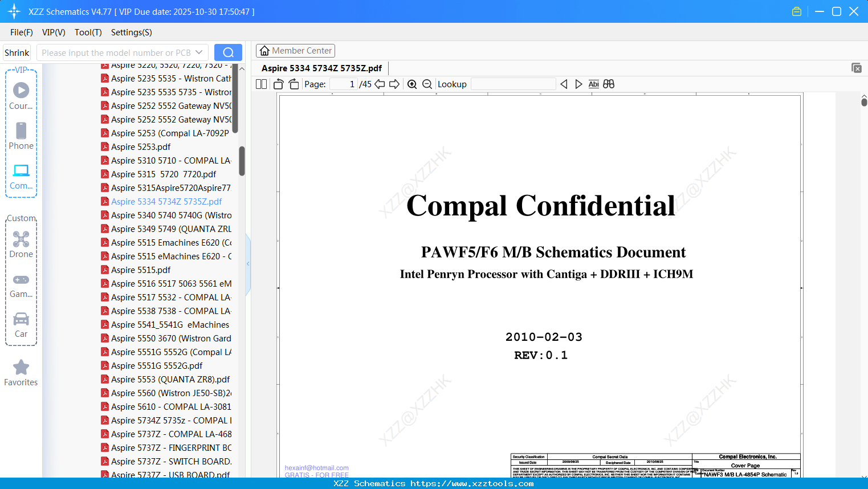Open Aspire 5553 (QUANTA ZR8).pdf
The height and width of the screenshot is (489, 868).
point(166,380)
